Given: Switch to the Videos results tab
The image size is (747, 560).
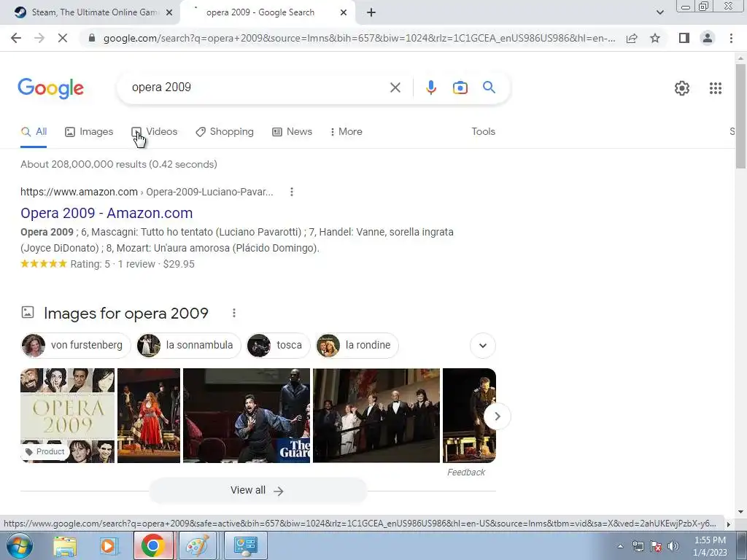Looking at the screenshot, I should (x=155, y=132).
